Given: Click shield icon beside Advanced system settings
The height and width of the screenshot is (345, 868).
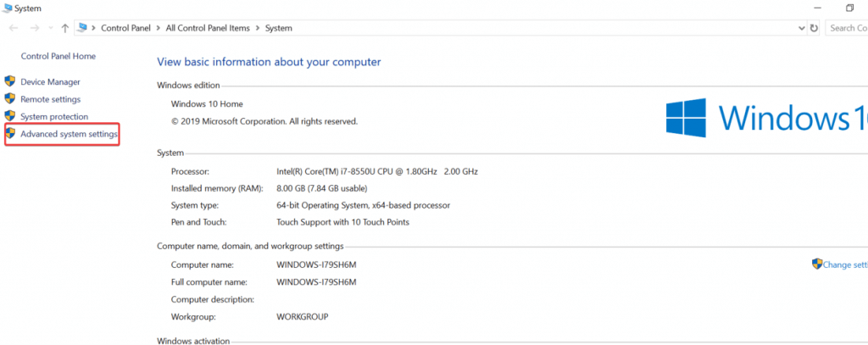Looking at the screenshot, I should [x=10, y=133].
